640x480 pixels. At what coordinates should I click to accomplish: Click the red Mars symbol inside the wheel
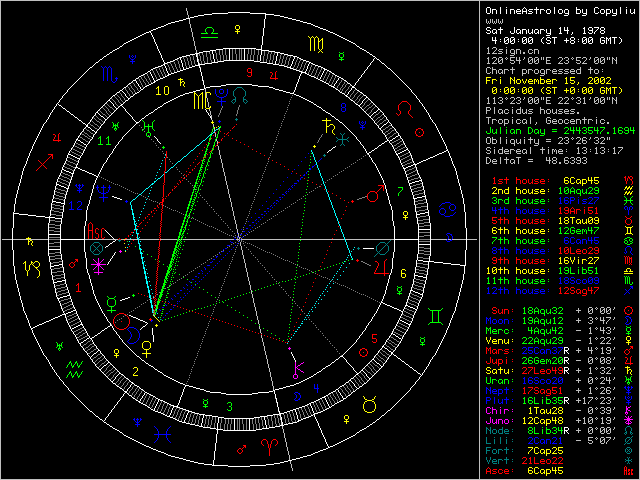72,262
